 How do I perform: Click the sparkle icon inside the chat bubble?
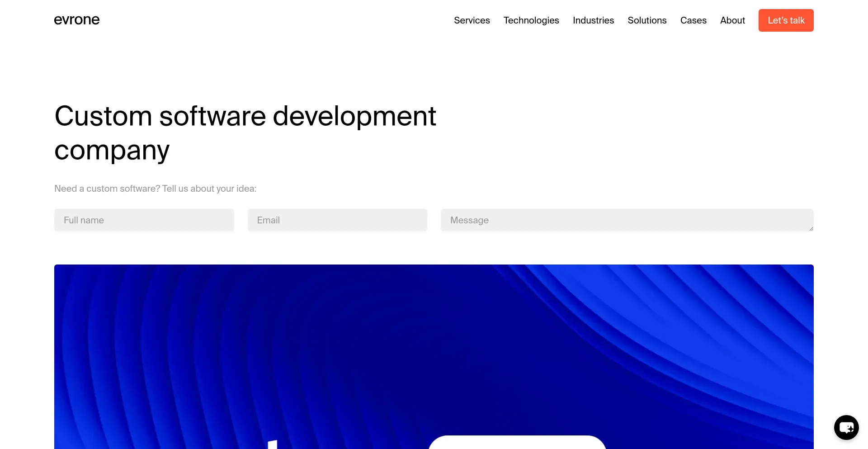click(x=851, y=429)
